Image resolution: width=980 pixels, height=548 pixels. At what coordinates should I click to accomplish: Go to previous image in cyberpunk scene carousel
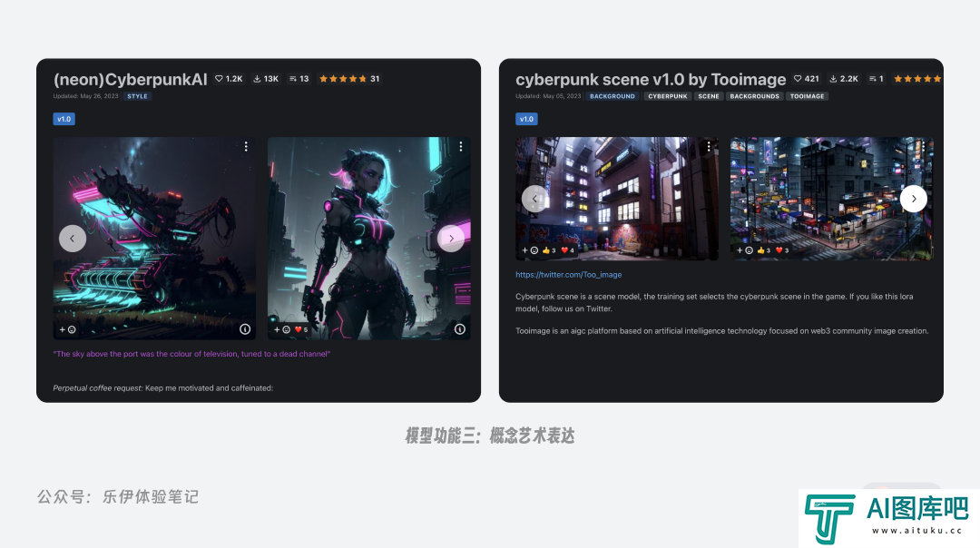coord(534,199)
